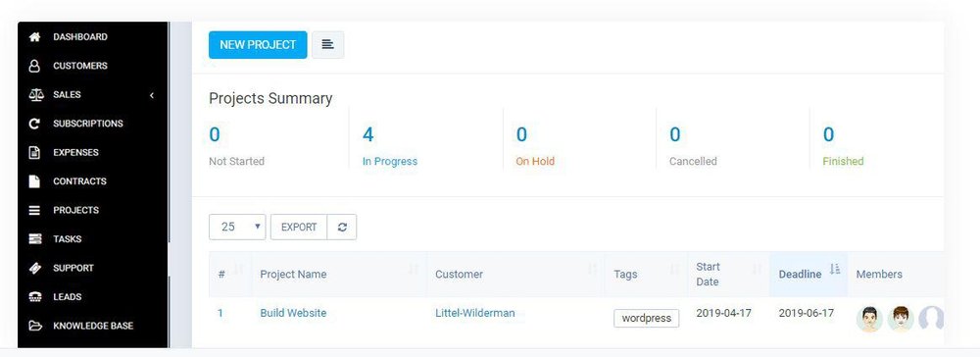Click sort arrows in Tags column
This screenshot has width=980, height=357.
[x=674, y=270]
